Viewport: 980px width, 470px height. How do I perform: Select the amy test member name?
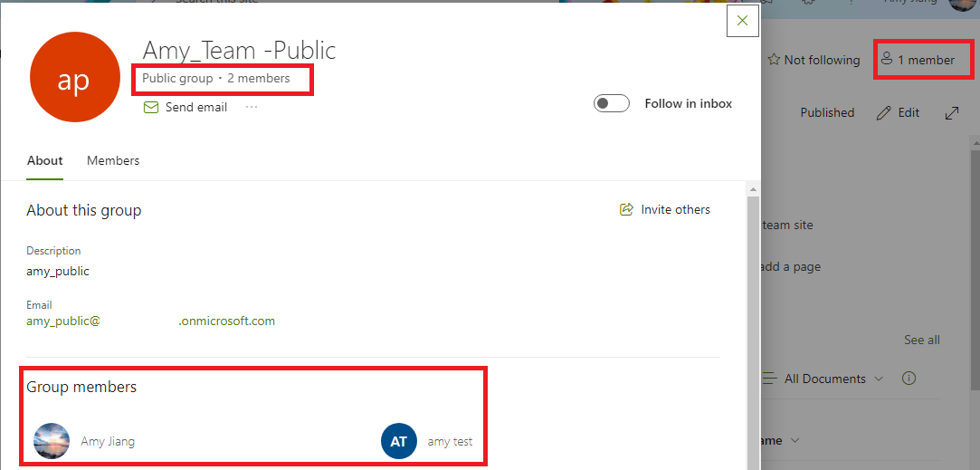click(450, 441)
